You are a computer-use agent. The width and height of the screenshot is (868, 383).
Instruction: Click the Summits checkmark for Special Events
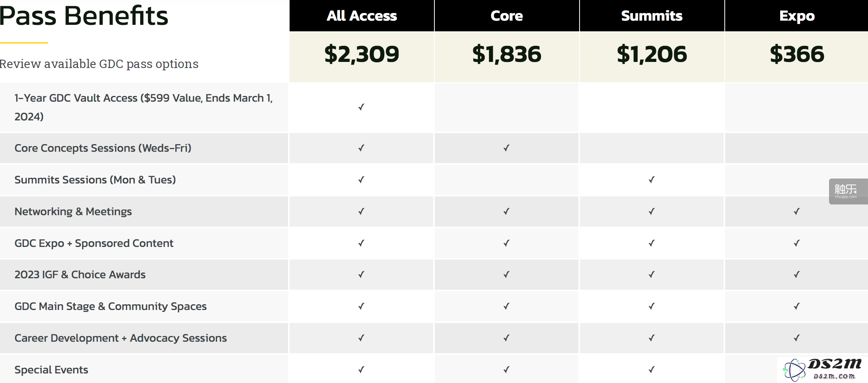[x=651, y=370]
